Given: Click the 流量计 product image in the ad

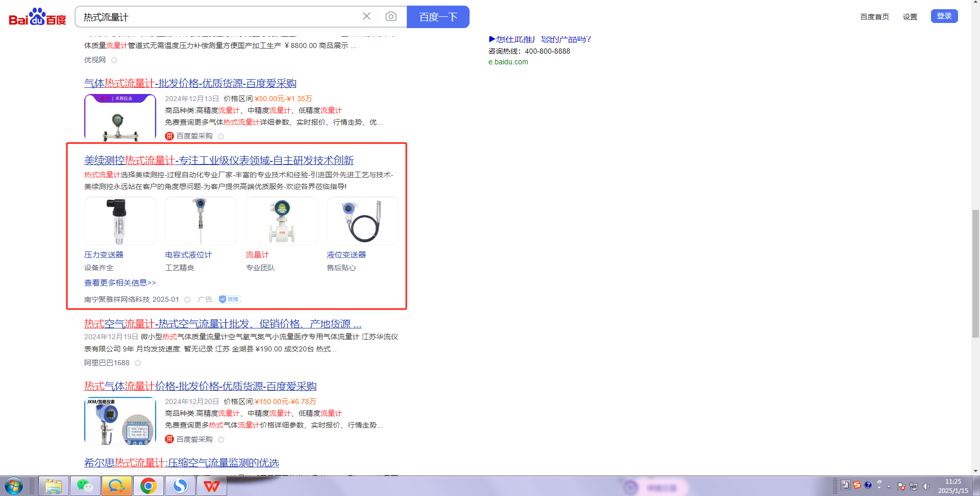Looking at the screenshot, I should pos(282,221).
